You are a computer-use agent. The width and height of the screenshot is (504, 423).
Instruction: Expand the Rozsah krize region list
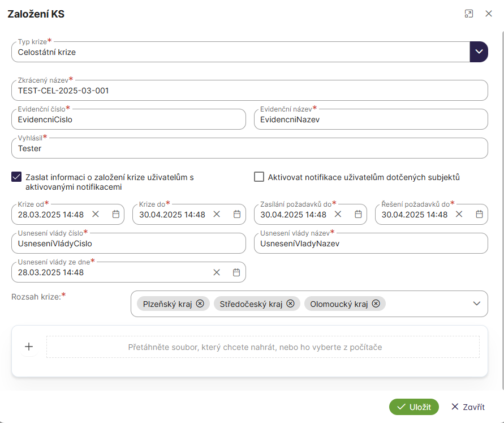pyautogui.click(x=476, y=304)
